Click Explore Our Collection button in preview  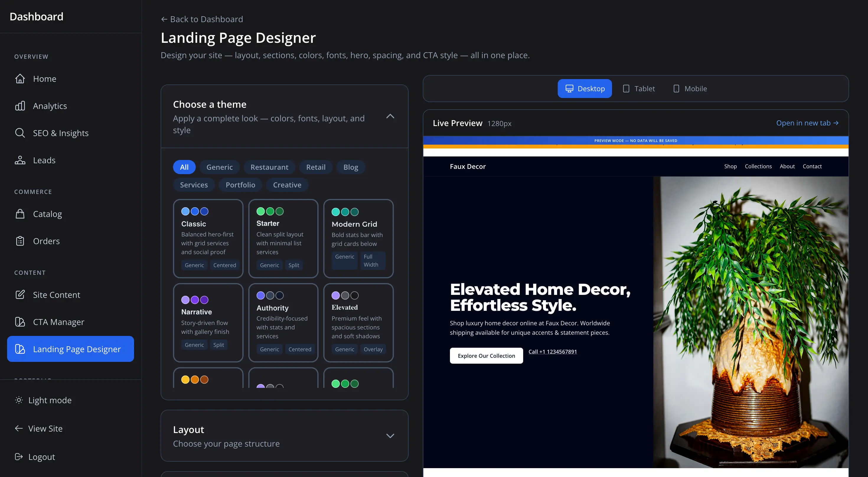pyautogui.click(x=486, y=355)
